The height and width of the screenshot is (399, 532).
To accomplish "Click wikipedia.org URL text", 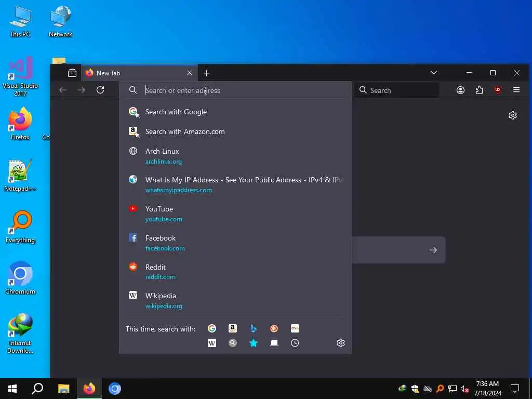I will click(x=164, y=306).
